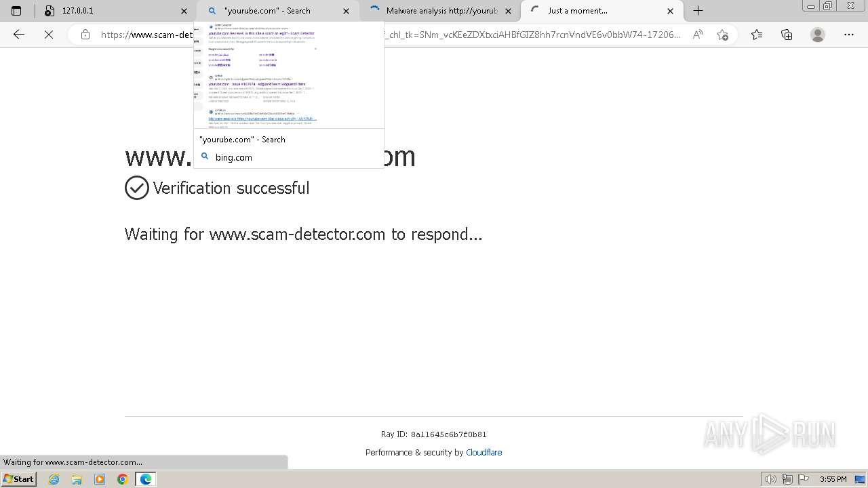The image size is (868, 488).
Task: Select the Just a moment... tab
Action: 601,11
